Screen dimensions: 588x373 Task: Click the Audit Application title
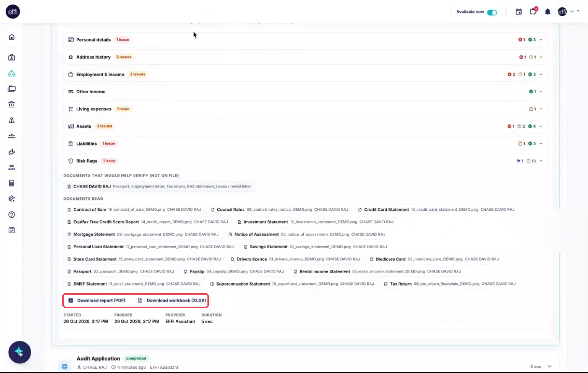click(98, 358)
